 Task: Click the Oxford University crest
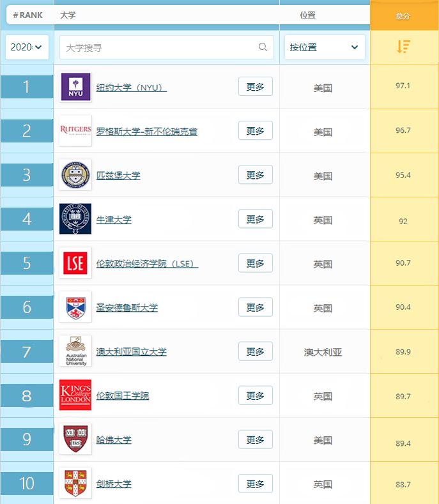[75, 219]
